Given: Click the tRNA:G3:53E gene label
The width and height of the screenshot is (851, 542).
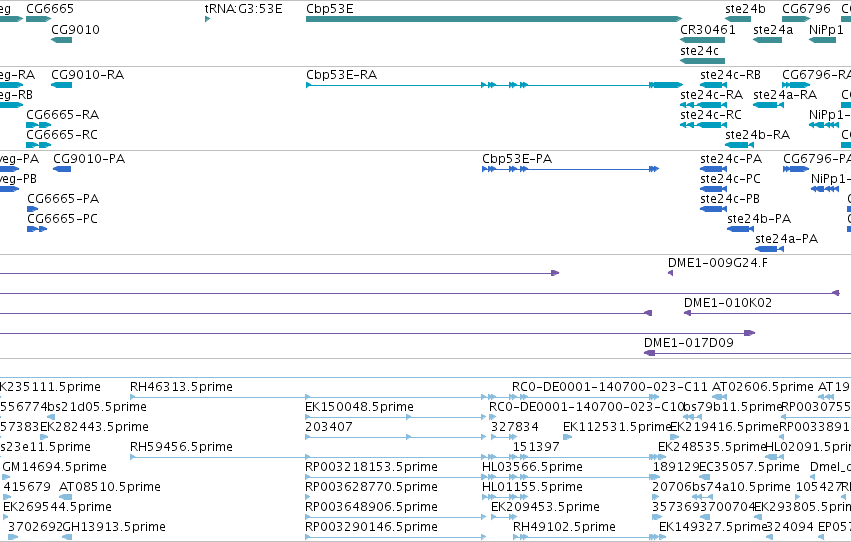Looking at the screenshot, I should point(243,9).
